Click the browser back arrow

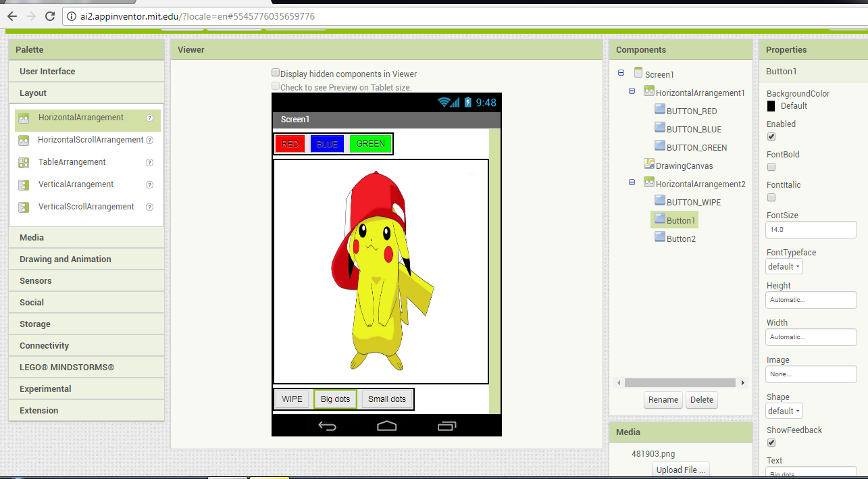pos(11,16)
